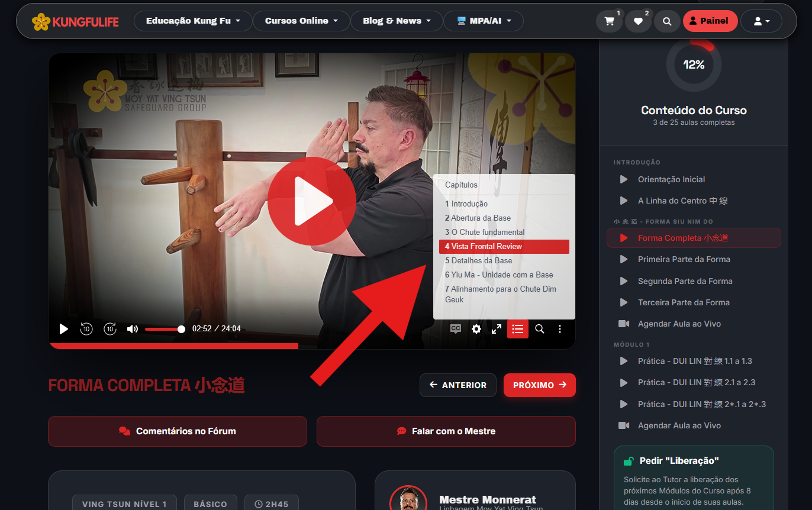Open Comentários no Fórum
This screenshot has width=812, height=510.
178,431
